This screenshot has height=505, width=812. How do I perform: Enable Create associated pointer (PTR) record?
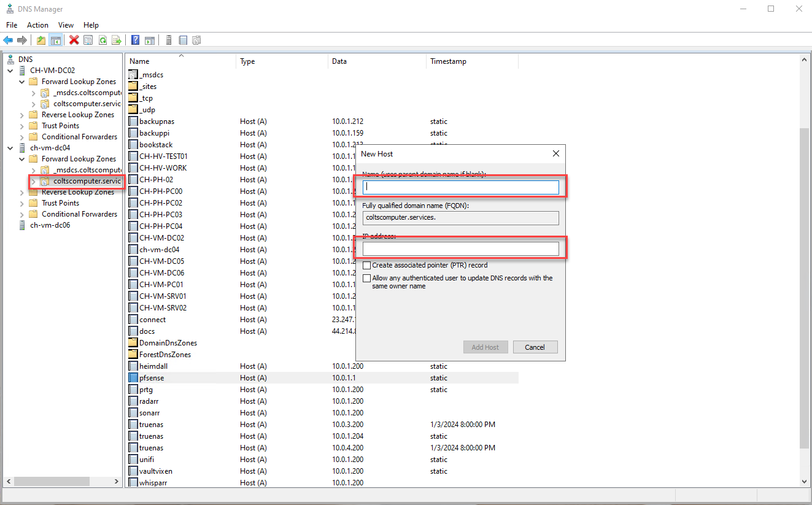[366, 266]
